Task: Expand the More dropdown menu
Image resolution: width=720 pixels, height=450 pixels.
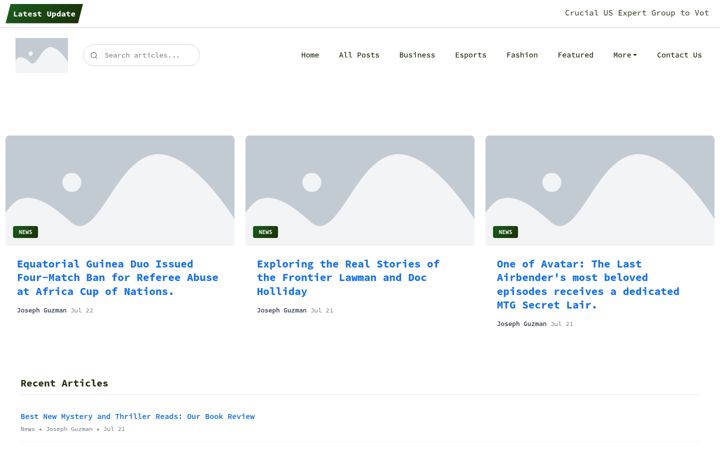Action: click(625, 55)
